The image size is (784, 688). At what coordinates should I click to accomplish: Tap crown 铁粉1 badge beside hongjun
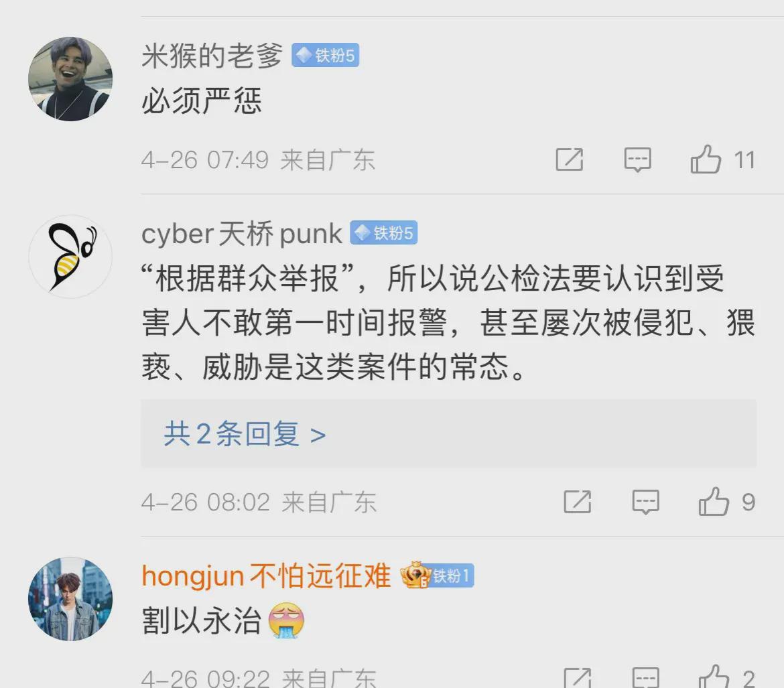(x=437, y=575)
